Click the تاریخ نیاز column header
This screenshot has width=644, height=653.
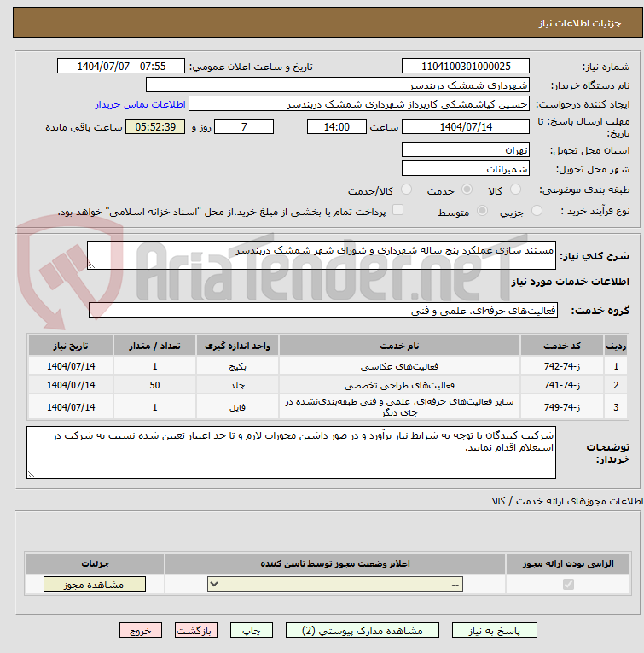[x=71, y=346]
